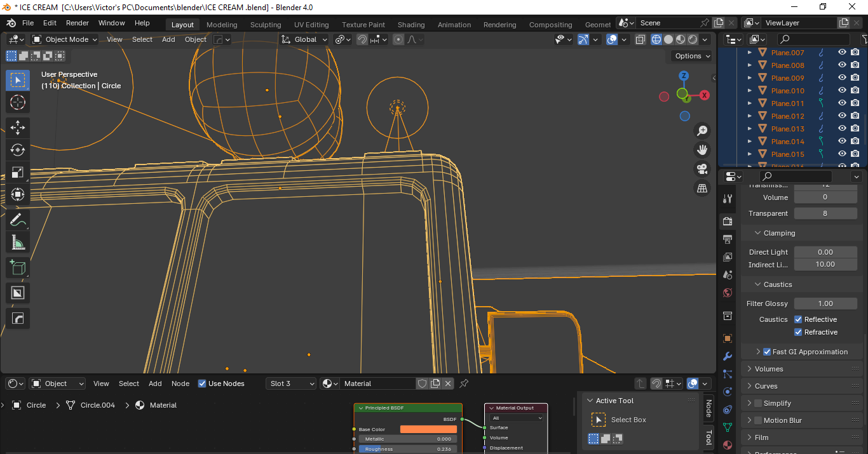Open the Slot 3 material slot dropdown
868x454 pixels.
(x=291, y=384)
